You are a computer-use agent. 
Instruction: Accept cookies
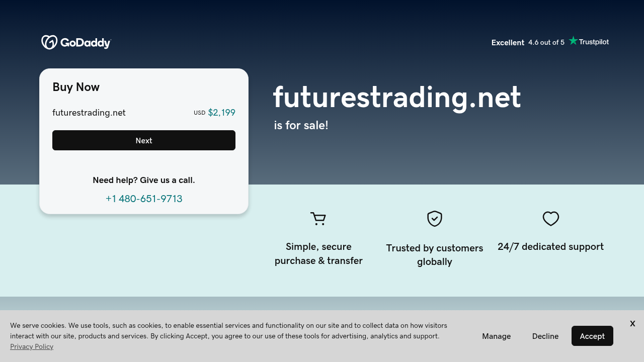[592, 336]
